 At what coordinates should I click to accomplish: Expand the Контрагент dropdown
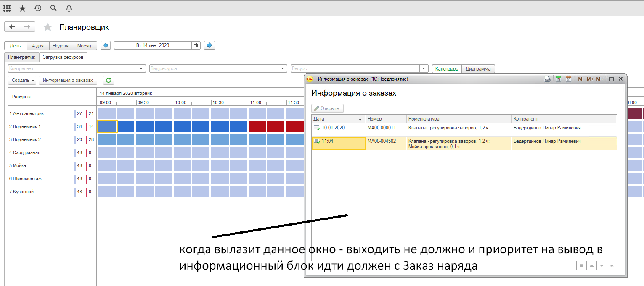click(x=141, y=68)
